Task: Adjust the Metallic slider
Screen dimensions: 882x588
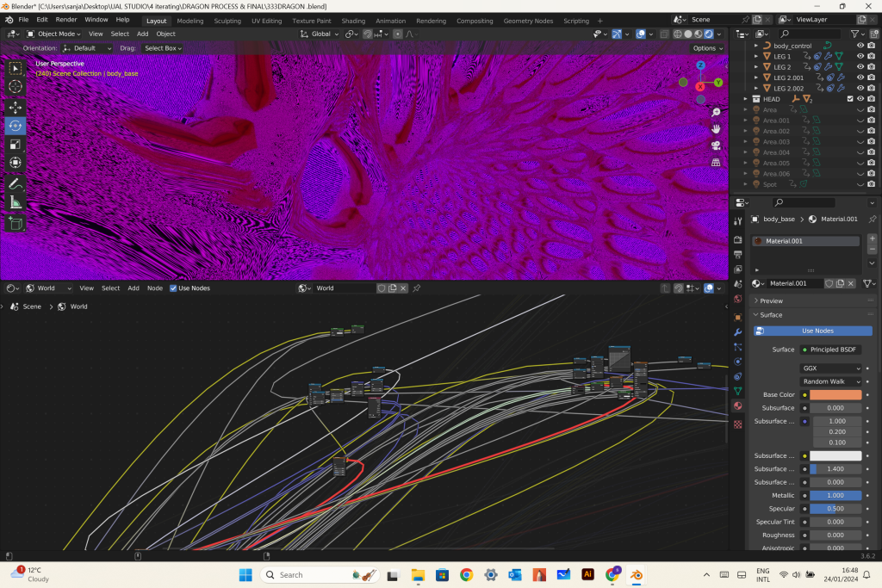Action: point(835,495)
